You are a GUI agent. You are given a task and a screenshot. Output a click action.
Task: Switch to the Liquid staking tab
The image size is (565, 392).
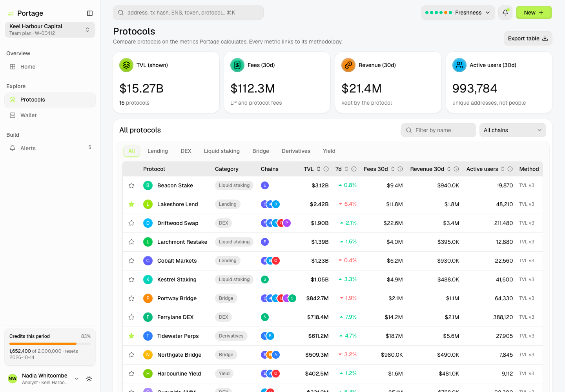click(222, 151)
